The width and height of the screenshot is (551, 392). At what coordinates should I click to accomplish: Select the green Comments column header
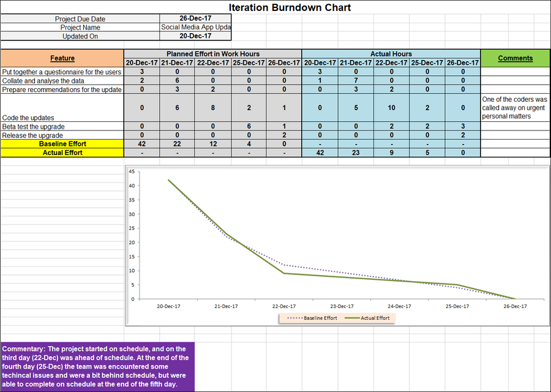click(515, 58)
